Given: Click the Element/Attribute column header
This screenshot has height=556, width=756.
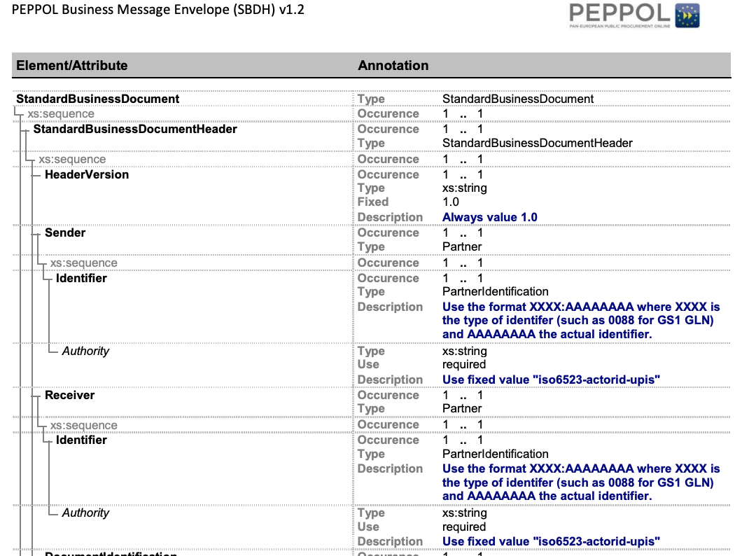Looking at the screenshot, I should coord(72,66).
